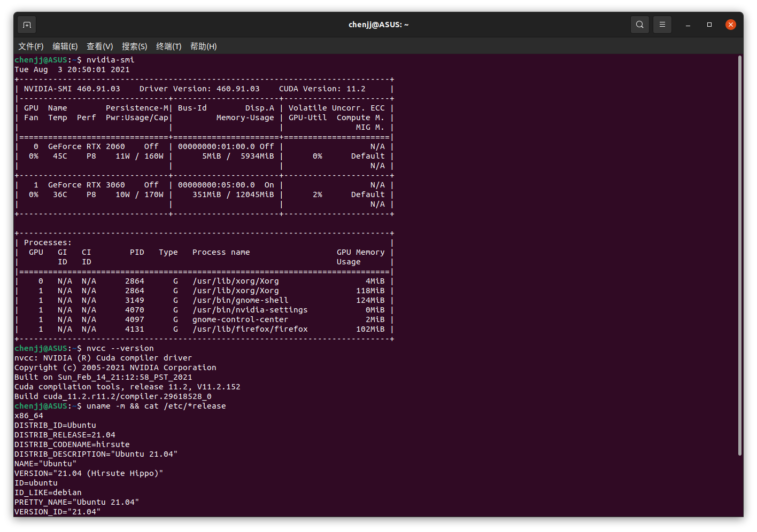This screenshot has width=757, height=532.
Task: Click the 5MiB / 5934MiB memory usage
Action: pyautogui.click(x=238, y=156)
